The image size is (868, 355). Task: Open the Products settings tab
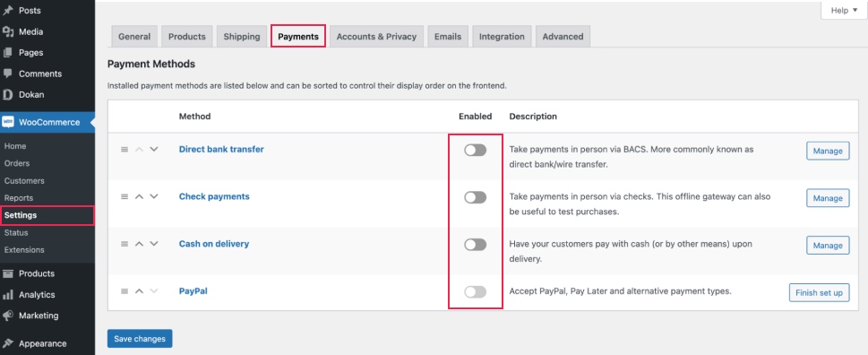point(187,37)
